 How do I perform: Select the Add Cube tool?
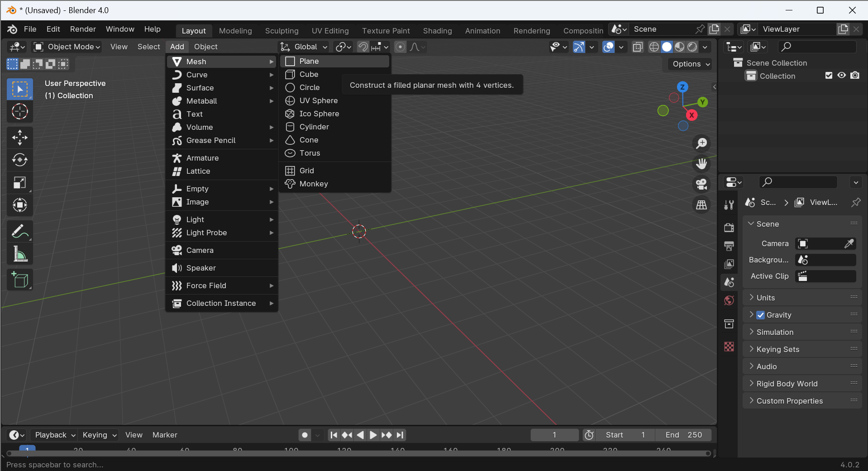(x=20, y=280)
